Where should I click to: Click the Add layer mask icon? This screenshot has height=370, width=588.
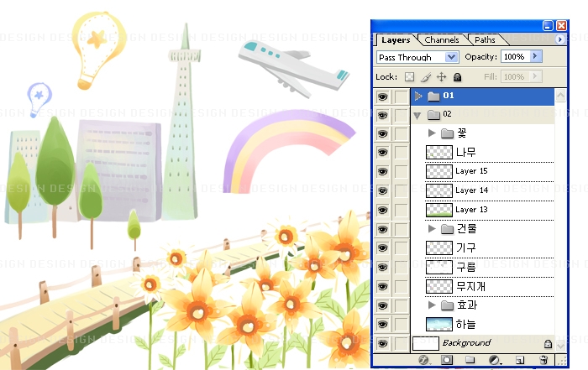447,360
